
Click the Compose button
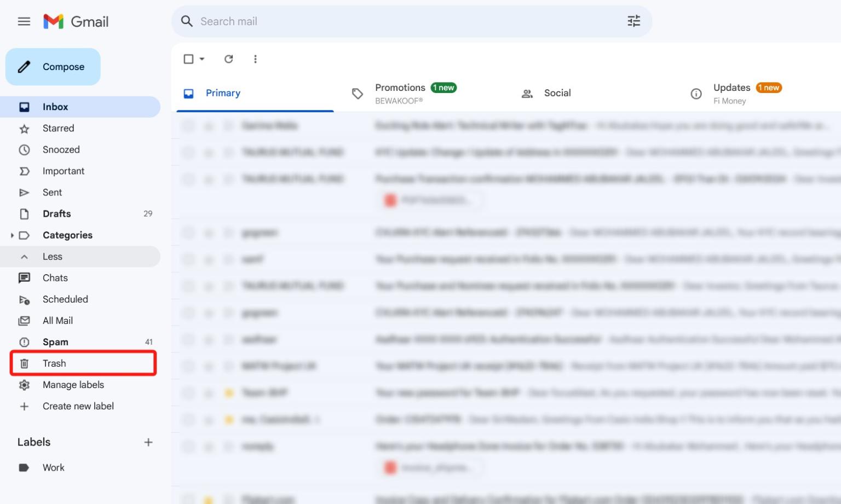click(x=53, y=66)
